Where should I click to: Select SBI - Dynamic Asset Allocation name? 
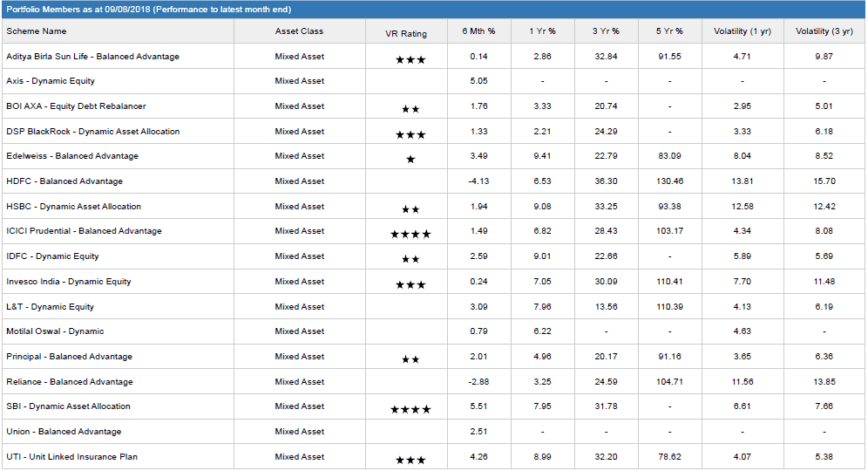[x=69, y=406]
